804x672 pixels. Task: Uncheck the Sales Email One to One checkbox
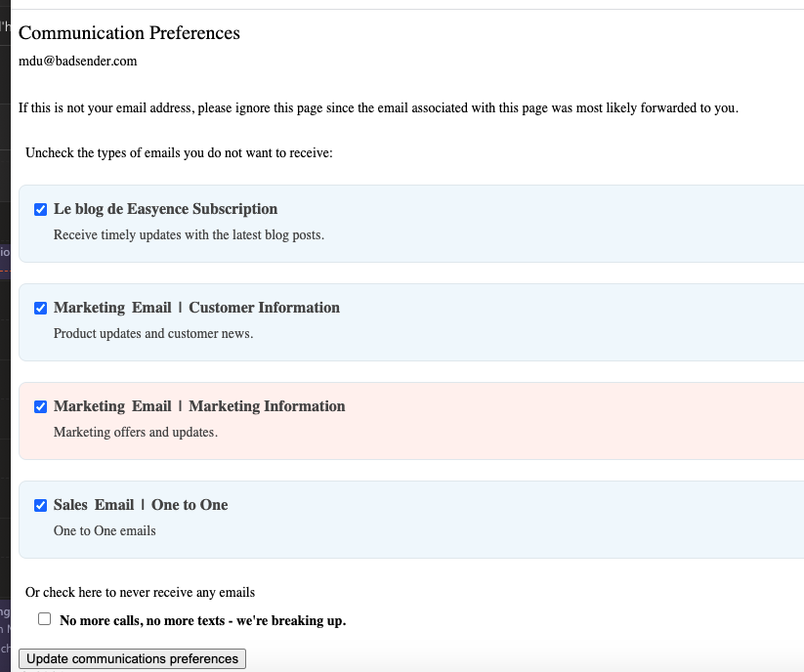(x=41, y=505)
